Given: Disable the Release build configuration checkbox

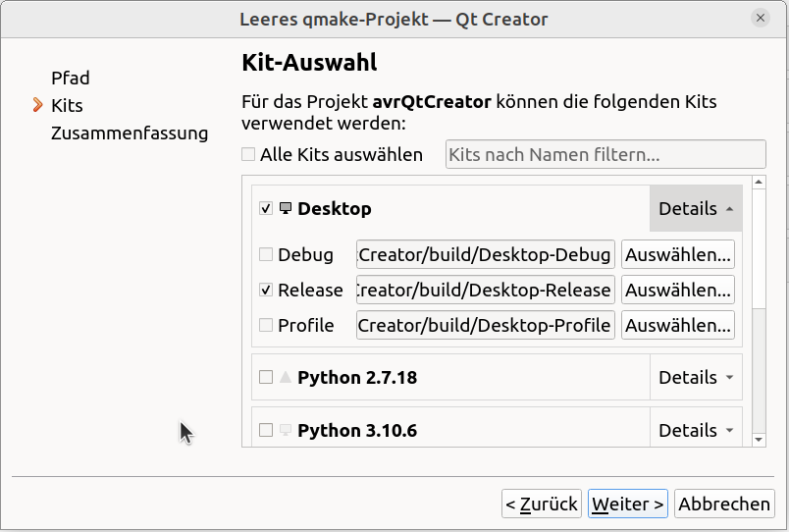Looking at the screenshot, I should pos(266,290).
